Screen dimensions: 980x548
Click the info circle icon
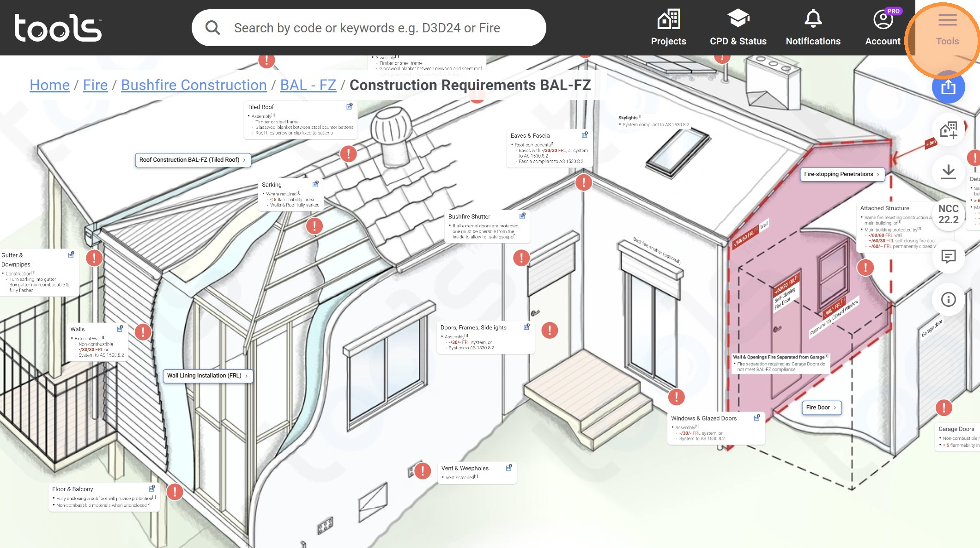click(x=948, y=299)
